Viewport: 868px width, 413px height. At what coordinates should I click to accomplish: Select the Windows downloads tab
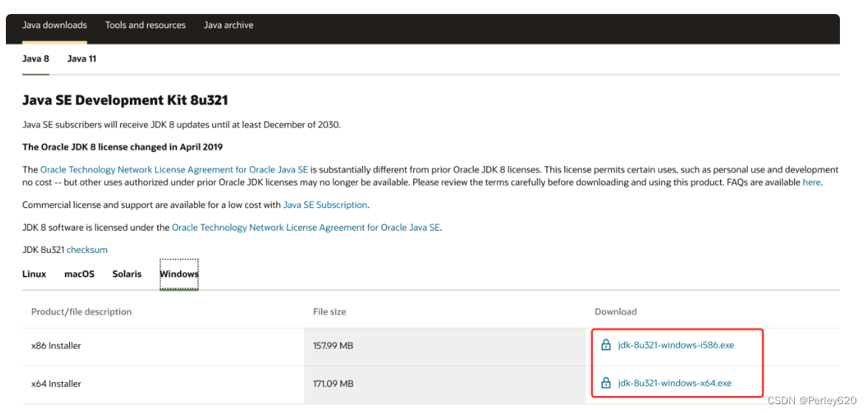tap(179, 274)
